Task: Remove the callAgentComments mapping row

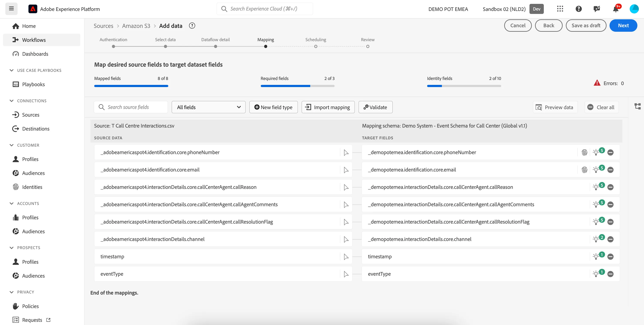Action: click(x=610, y=205)
